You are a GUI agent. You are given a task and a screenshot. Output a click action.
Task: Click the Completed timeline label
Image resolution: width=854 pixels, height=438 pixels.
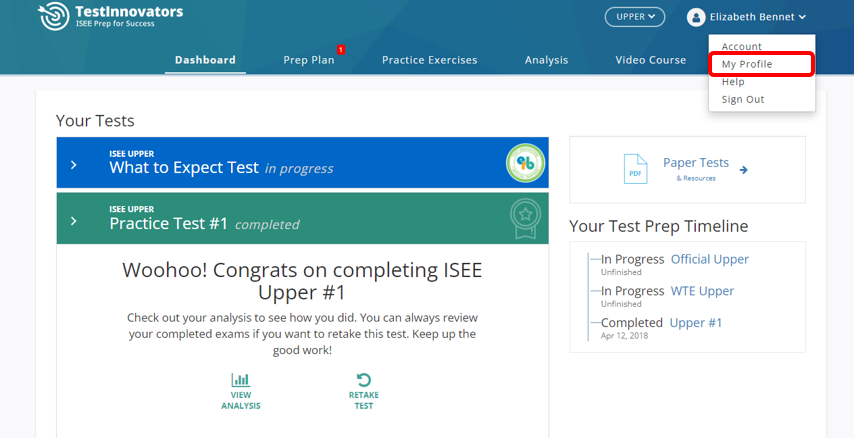click(x=632, y=323)
